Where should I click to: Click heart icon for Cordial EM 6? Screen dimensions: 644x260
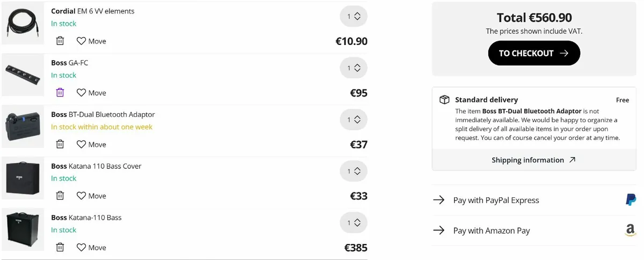(81, 41)
